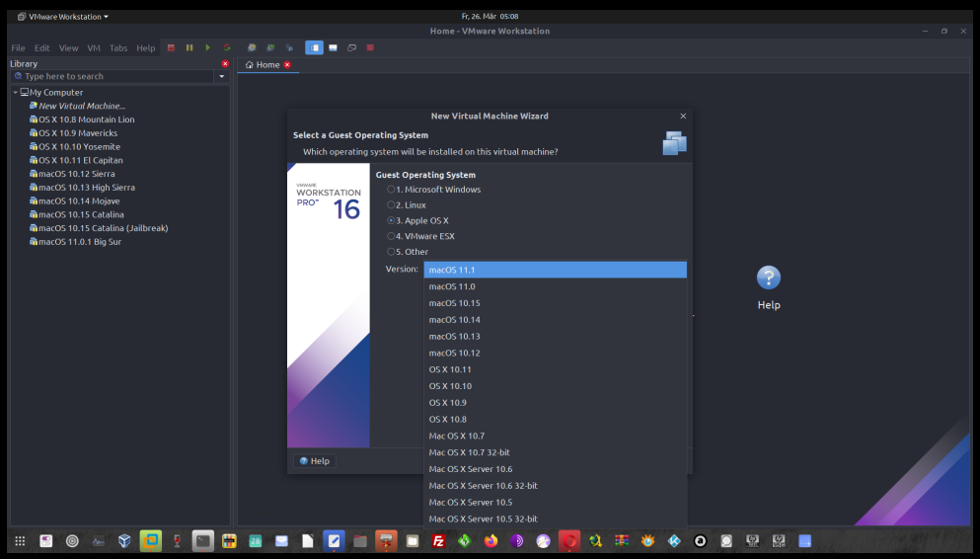Click the unity mode toolbar icon

point(370,47)
